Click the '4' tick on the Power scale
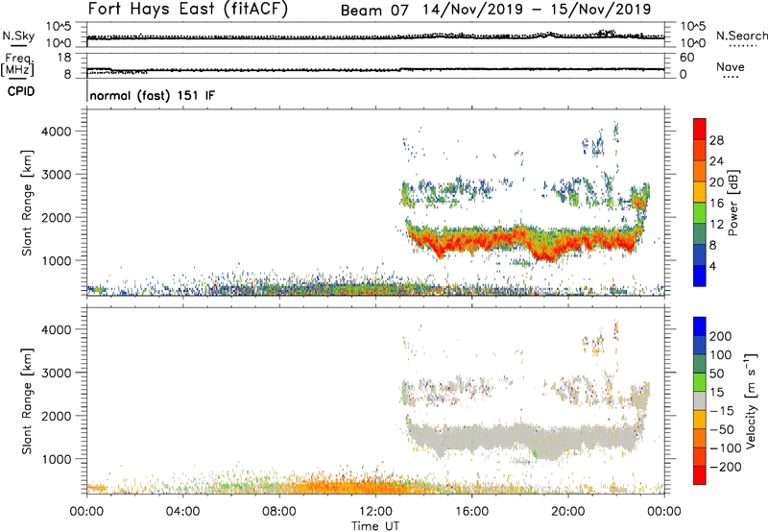Image resolution: width=768 pixels, height=532 pixels. [x=712, y=266]
